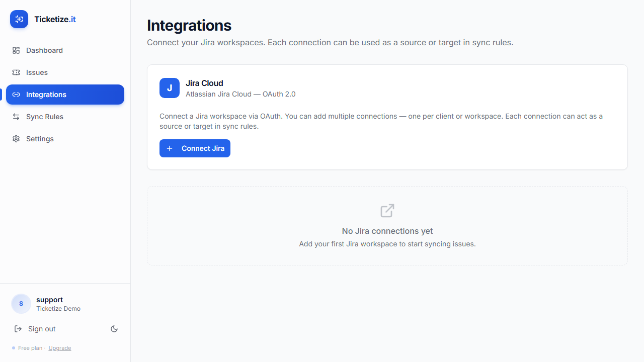Click the Integrations page heading
Viewport: 644px width, 362px height.
[x=189, y=25]
